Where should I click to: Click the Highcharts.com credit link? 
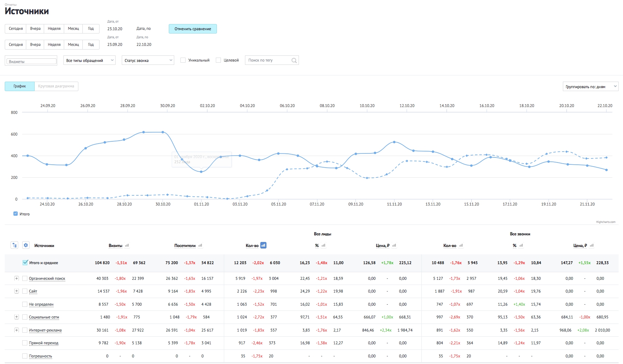606,222
